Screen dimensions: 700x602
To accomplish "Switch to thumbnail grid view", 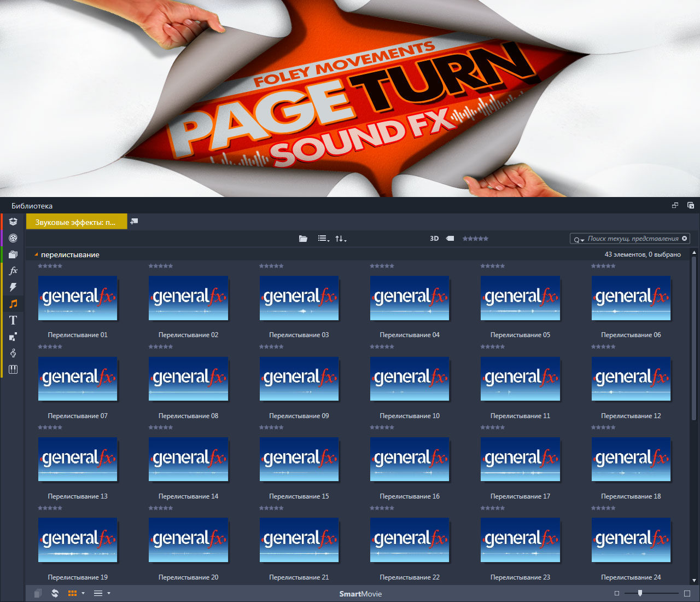I will pos(72,593).
